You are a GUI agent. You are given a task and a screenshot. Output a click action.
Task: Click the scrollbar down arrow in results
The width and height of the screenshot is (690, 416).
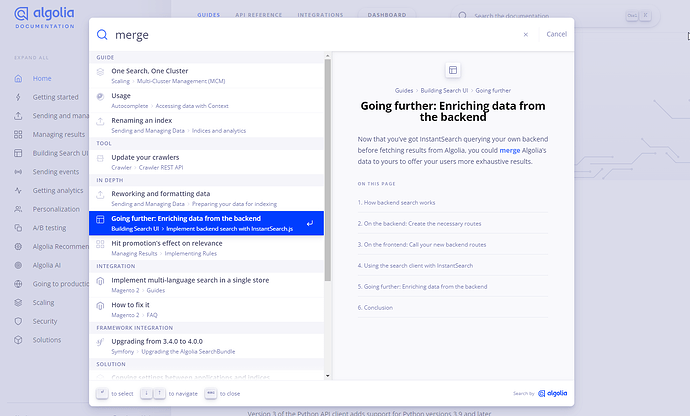(x=327, y=376)
